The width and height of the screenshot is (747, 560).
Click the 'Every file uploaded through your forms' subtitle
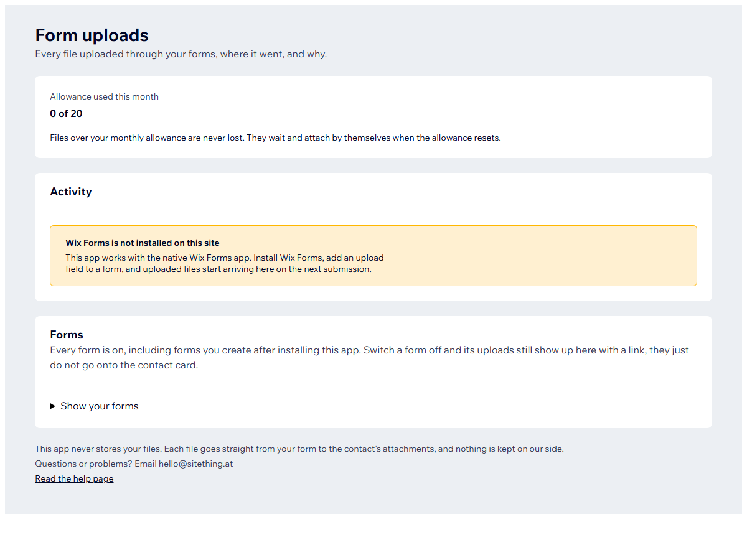181,54
